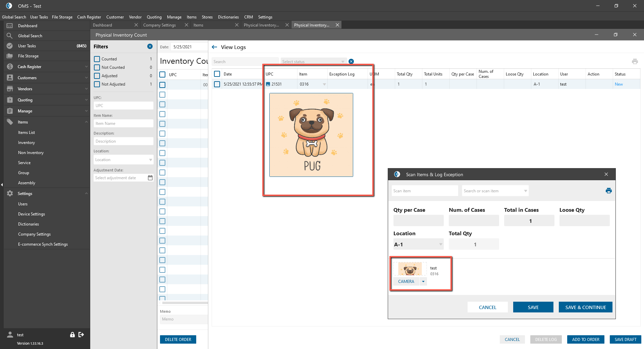Open the CAMERA button dropdown arrow
Image resolution: width=644 pixels, height=349 pixels.
(423, 282)
